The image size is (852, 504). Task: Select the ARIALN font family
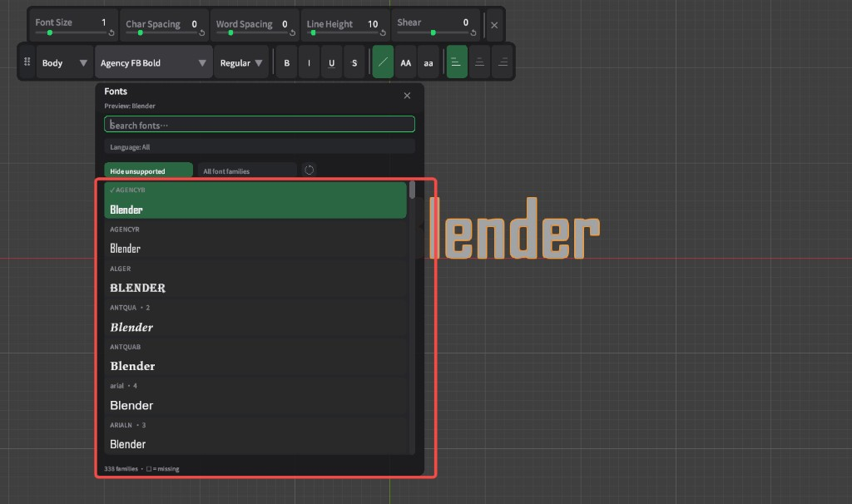[255, 436]
